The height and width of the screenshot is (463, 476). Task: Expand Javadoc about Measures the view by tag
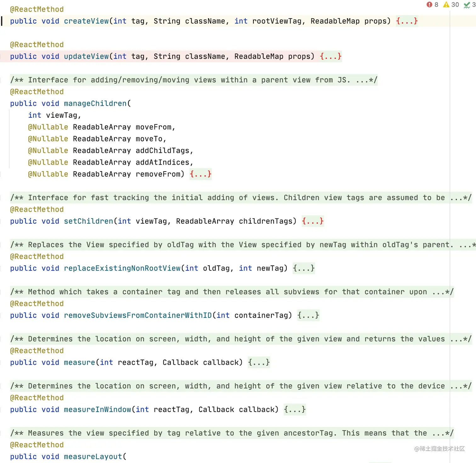[232, 433]
